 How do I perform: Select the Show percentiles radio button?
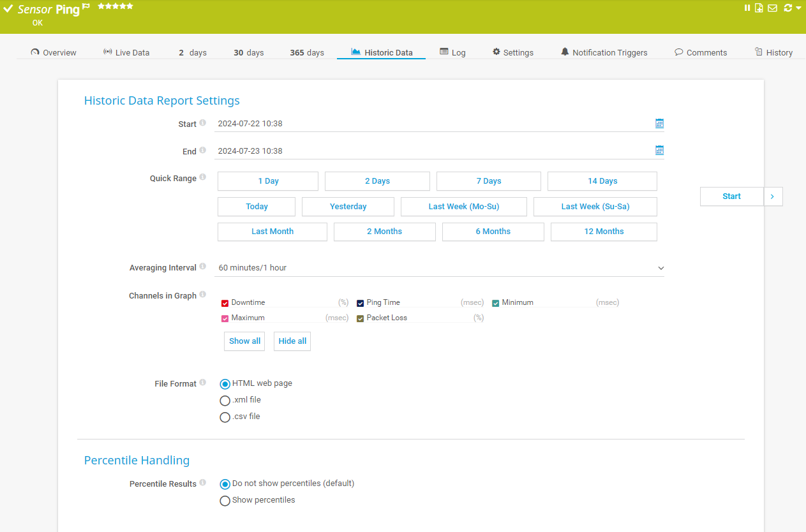(225, 501)
